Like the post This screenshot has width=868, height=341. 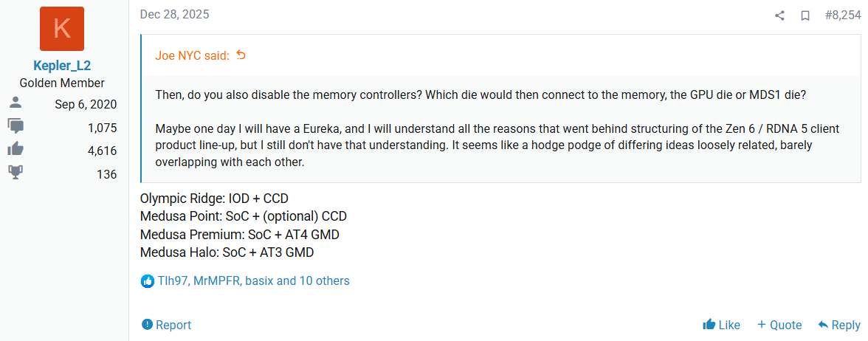click(x=721, y=325)
